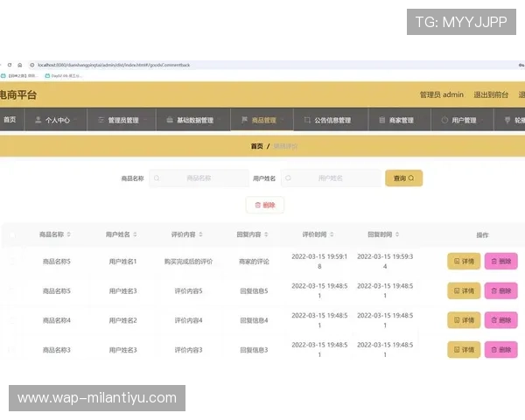Viewport: 525px width, 420px height.
Task: Click the icon beside 商家管理
Action: click(x=382, y=120)
